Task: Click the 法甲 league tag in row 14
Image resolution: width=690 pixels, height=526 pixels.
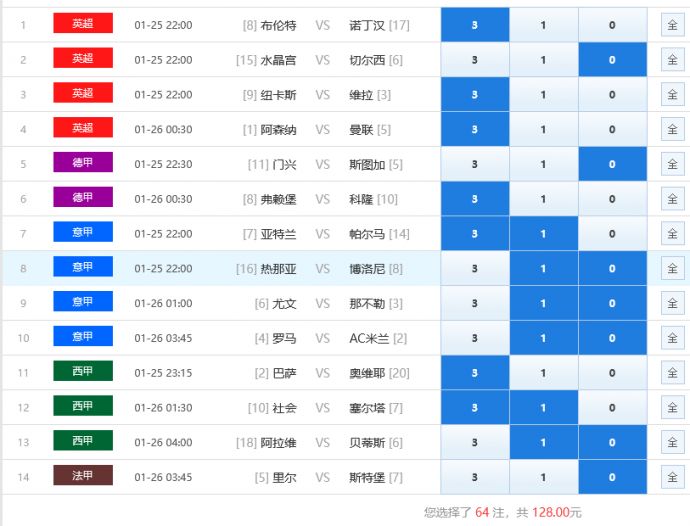Action: (83, 476)
